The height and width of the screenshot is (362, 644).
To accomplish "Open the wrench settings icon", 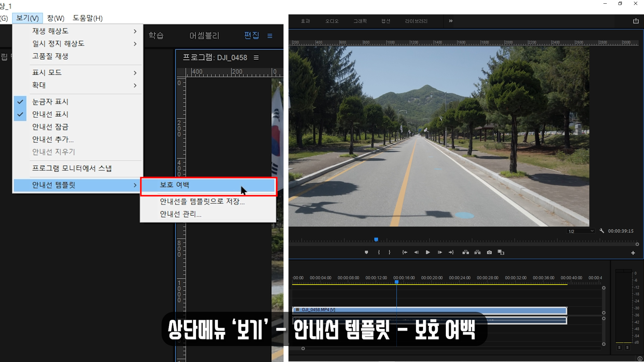I will [602, 231].
